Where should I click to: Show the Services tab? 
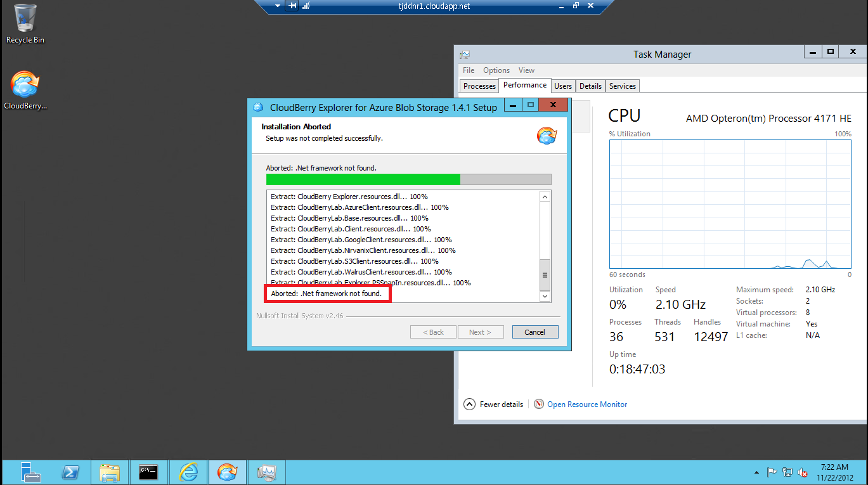(623, 86)
